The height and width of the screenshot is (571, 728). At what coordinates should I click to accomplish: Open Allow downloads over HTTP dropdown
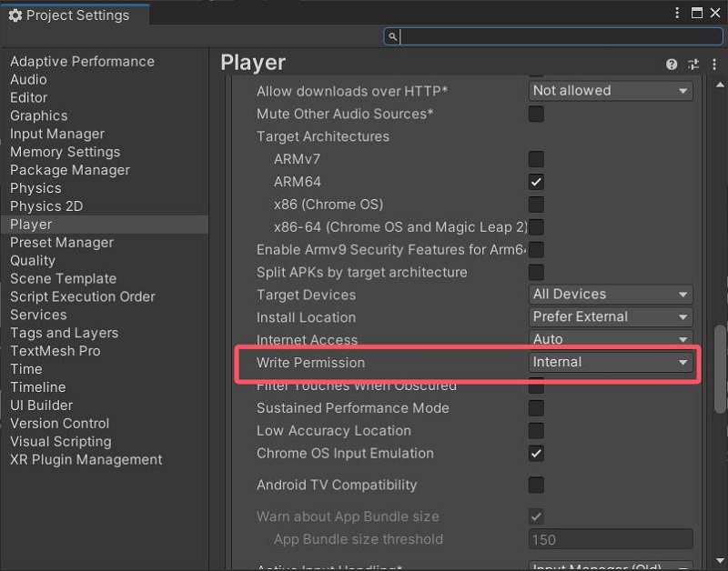coord(611,91)
